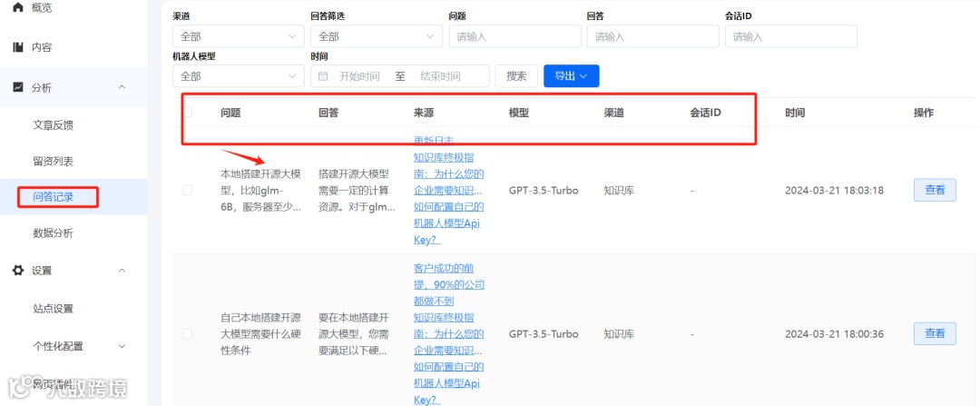
Task: Click the question text 自己本地搭建开源大模型需要什么硬性条件
Action: pos(261,334)
